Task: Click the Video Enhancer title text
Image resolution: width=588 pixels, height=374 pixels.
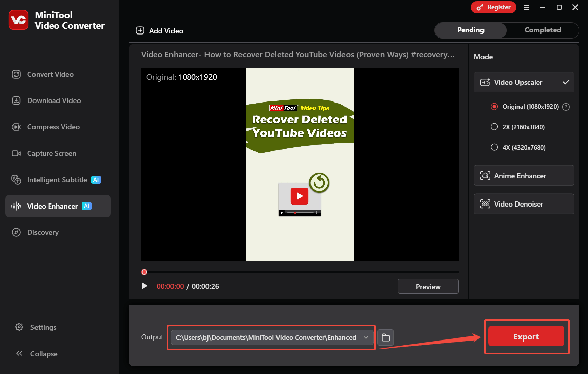Action: [x=298, y=55]
